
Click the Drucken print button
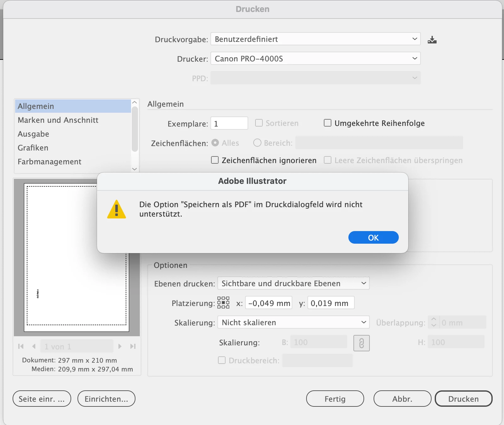pos(463,399)
